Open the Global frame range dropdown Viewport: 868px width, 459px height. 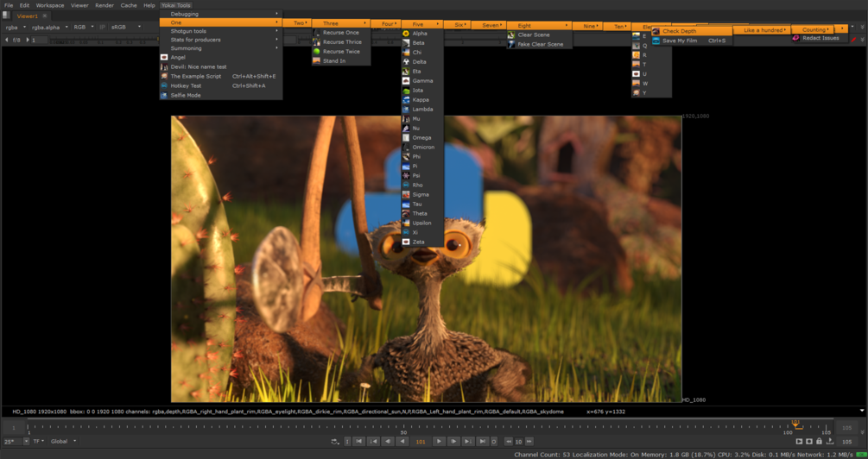[x=64, y=441]
